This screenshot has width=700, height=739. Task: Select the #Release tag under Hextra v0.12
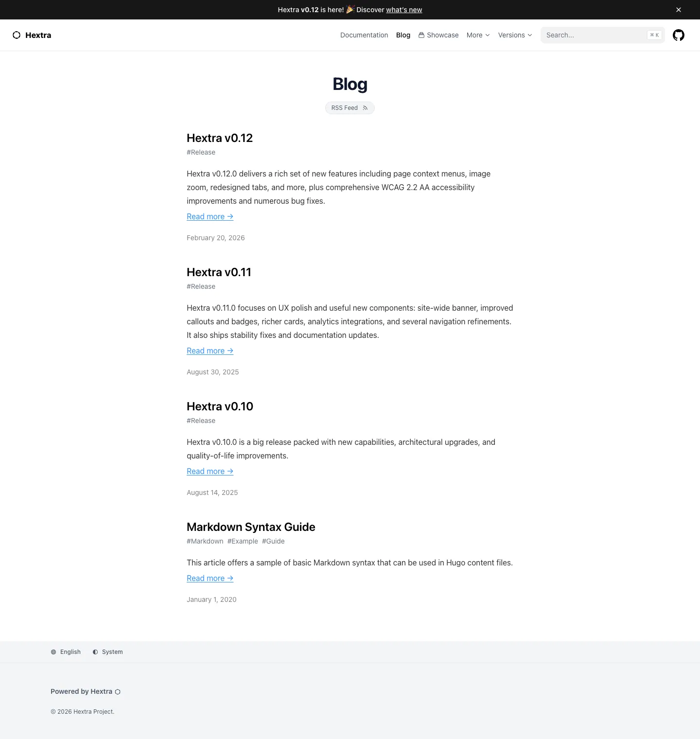201,152
